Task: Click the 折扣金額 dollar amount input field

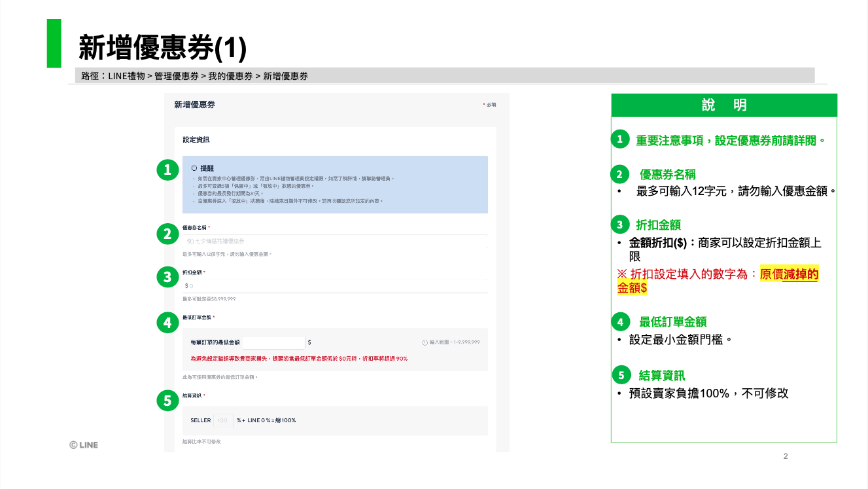Action: tap(335, 286)
